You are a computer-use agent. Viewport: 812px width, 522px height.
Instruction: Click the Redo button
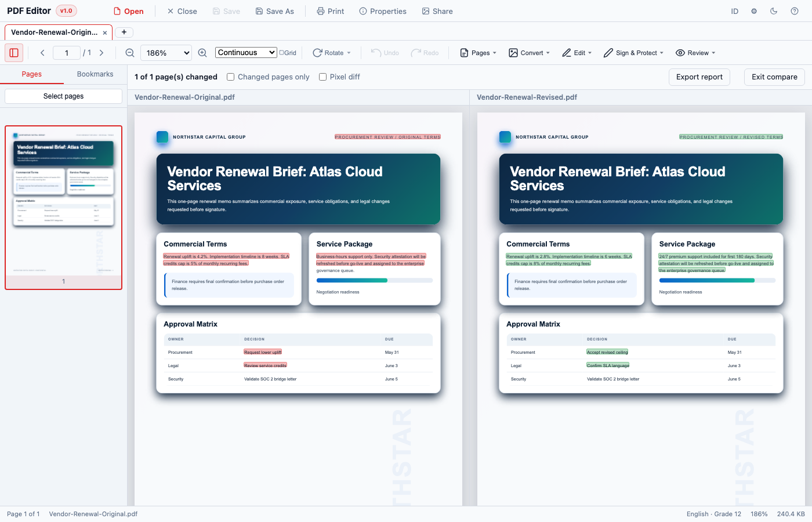tap(425, 53)
